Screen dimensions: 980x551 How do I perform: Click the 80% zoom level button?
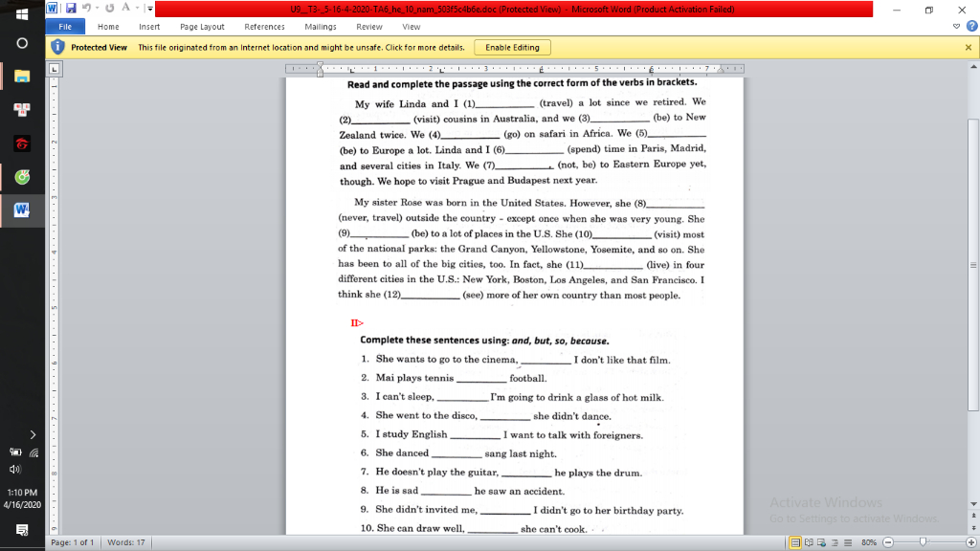(x=869, y=542)
